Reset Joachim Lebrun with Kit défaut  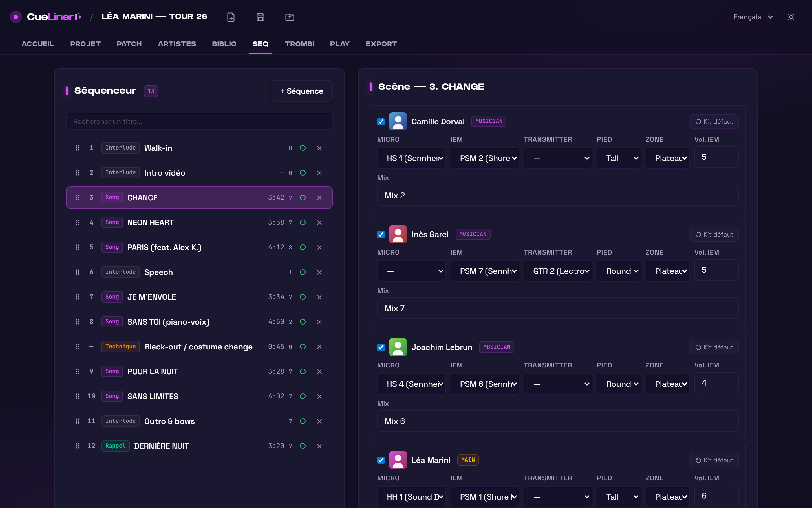click(714, 347)
